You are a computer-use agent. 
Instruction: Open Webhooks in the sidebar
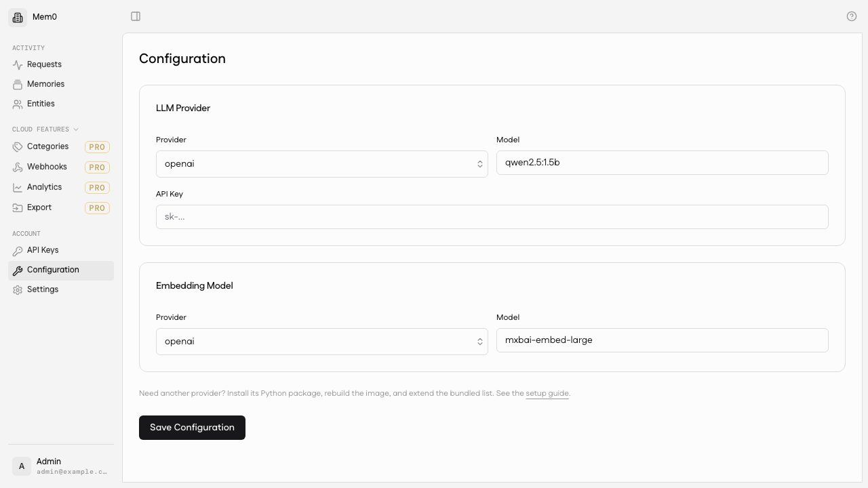click(61, 167)
